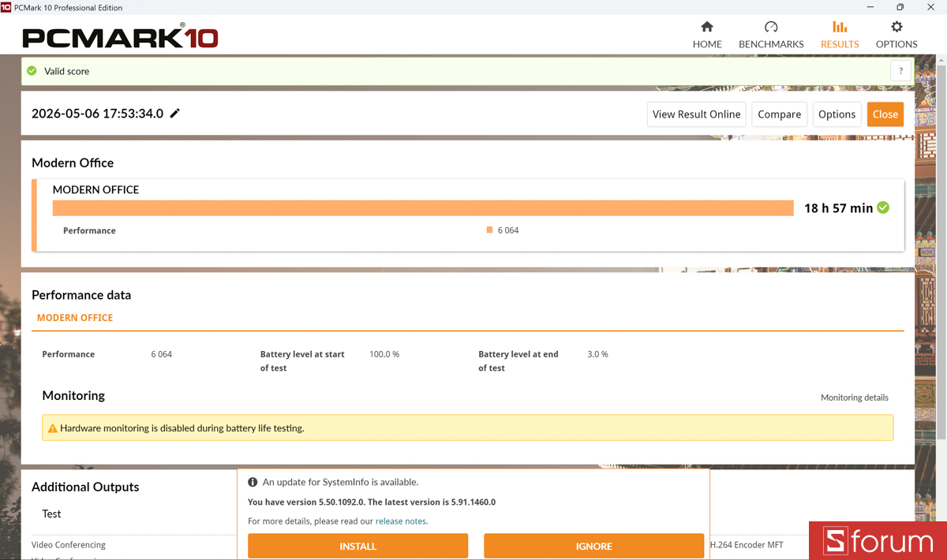This screenshot has width=947, height=560.
Task: Open the OPTIONS gear icon
Action: [x=896, y=27]
